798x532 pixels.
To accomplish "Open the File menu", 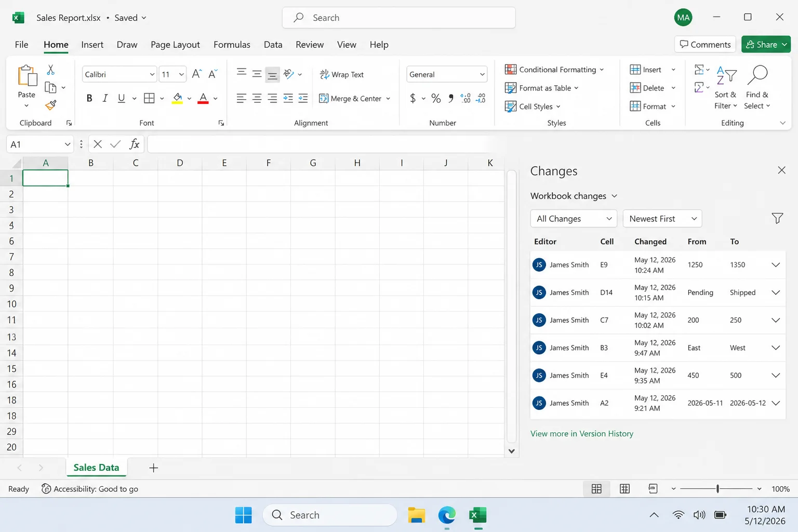I will coord(21,45).
